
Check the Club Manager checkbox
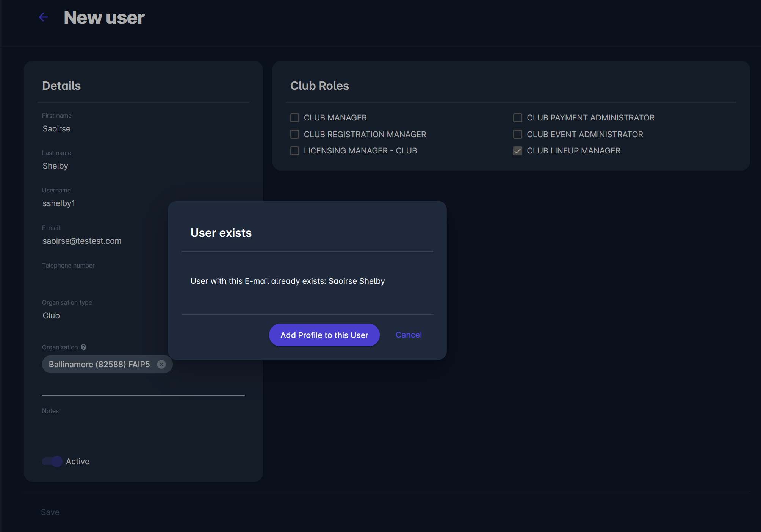point(294,118)
